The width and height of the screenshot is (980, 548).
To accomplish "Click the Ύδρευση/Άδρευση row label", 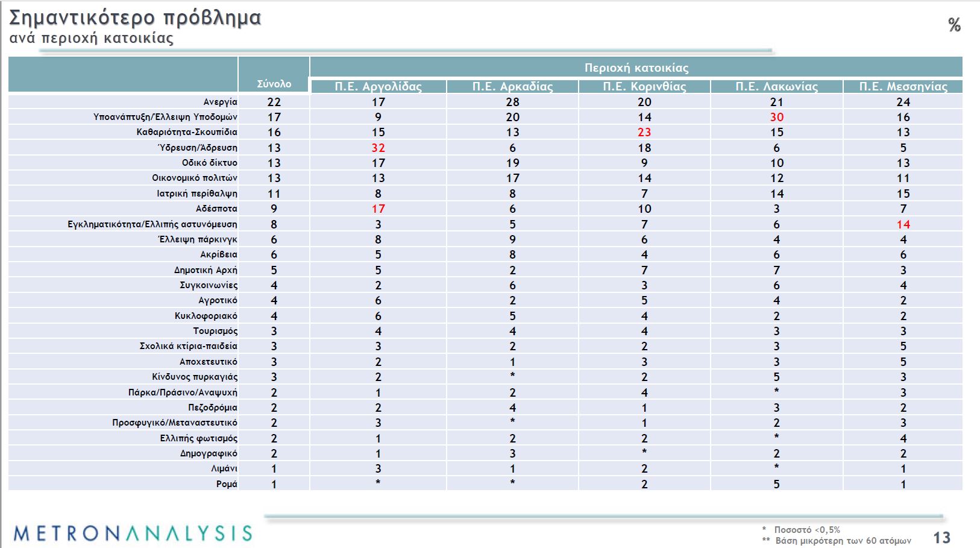I will [197, 148].
